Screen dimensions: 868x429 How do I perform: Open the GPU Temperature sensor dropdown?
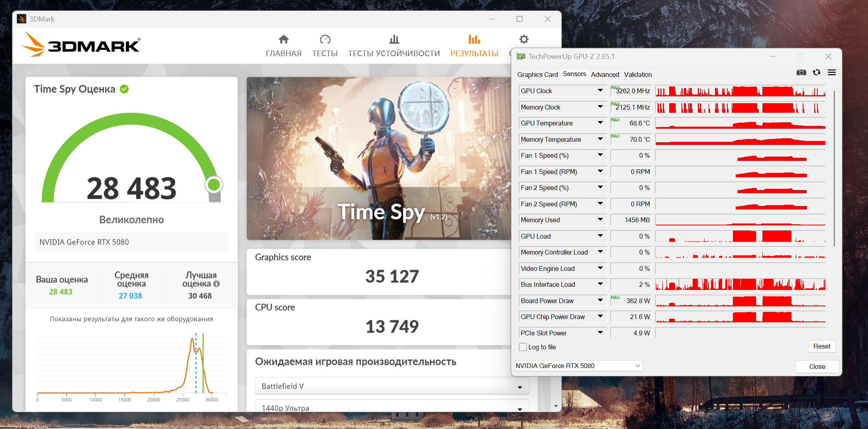point(600,123)
